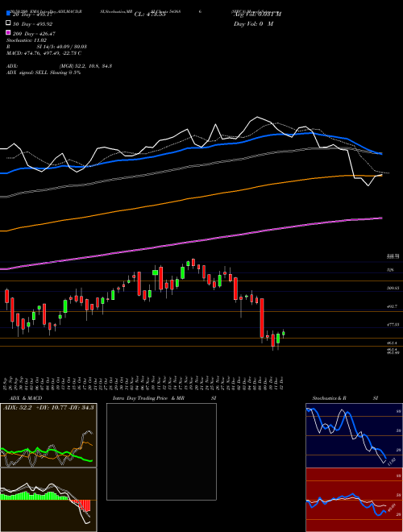The image size is (403, 532).
Task: Click the last green candlestick on the chart
Action: point(284,334)
